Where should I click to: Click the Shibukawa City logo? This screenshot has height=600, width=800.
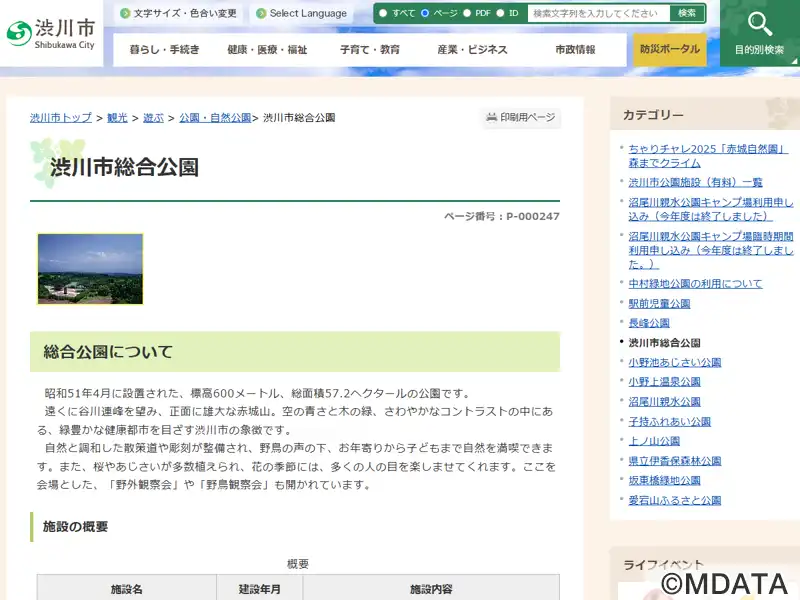coord(51,32)
